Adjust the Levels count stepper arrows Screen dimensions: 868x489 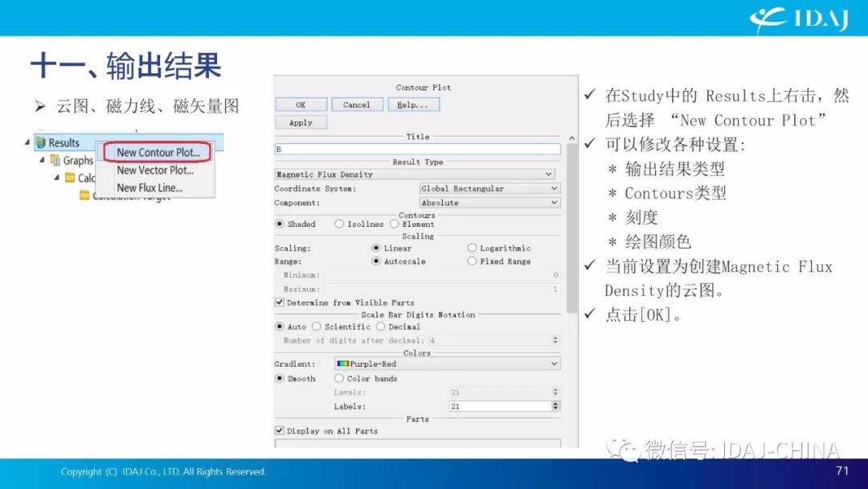click(556, 392)
